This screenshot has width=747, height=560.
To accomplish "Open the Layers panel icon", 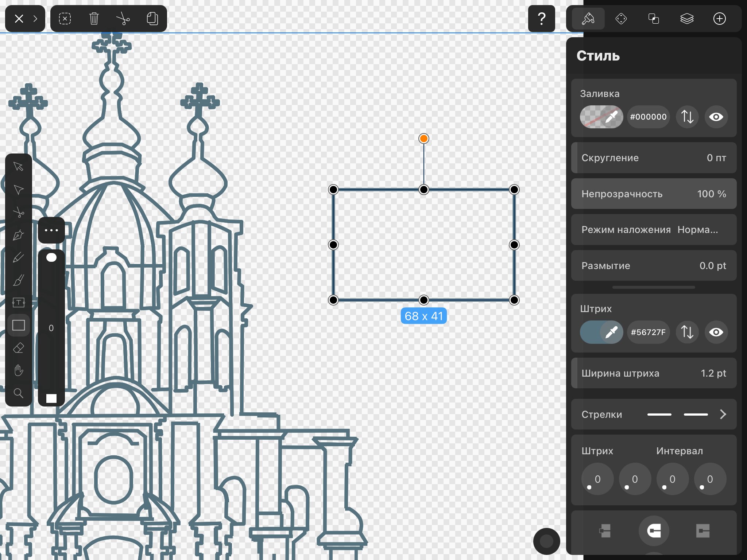I will (687, 19).
